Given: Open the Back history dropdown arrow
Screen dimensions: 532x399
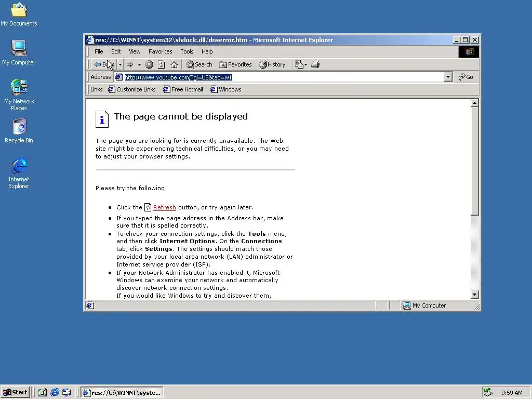Looking at the screenshot, I should click(120, 64).
